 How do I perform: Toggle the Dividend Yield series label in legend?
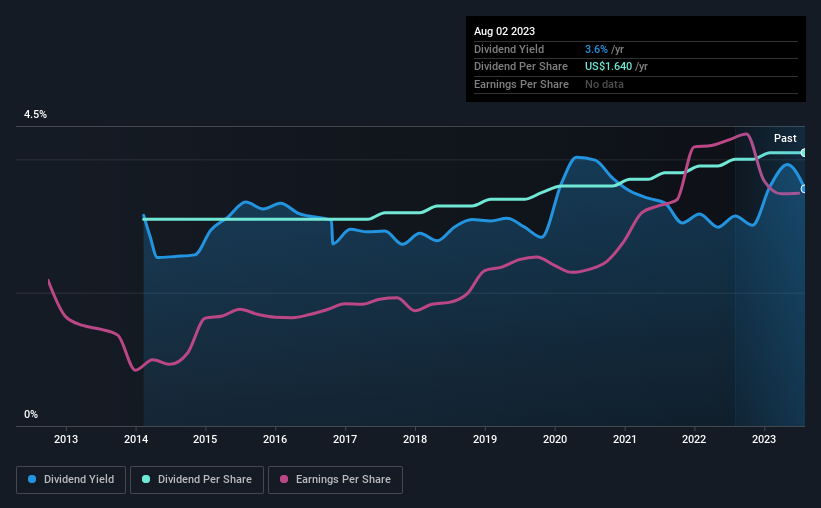pyautogui.click(x=81, y=480)
